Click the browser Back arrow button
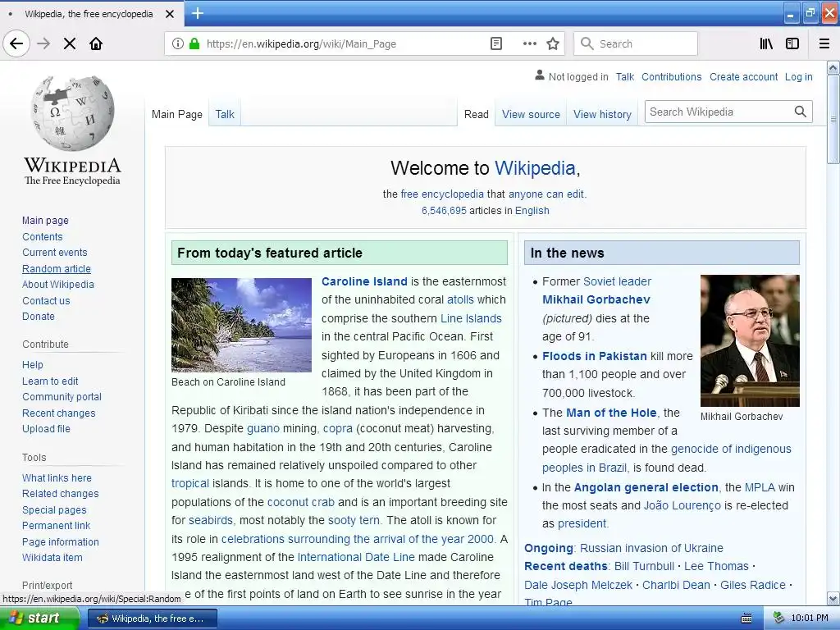The height and width of the screenshot is (630, 840). click(x=16, y=43)
